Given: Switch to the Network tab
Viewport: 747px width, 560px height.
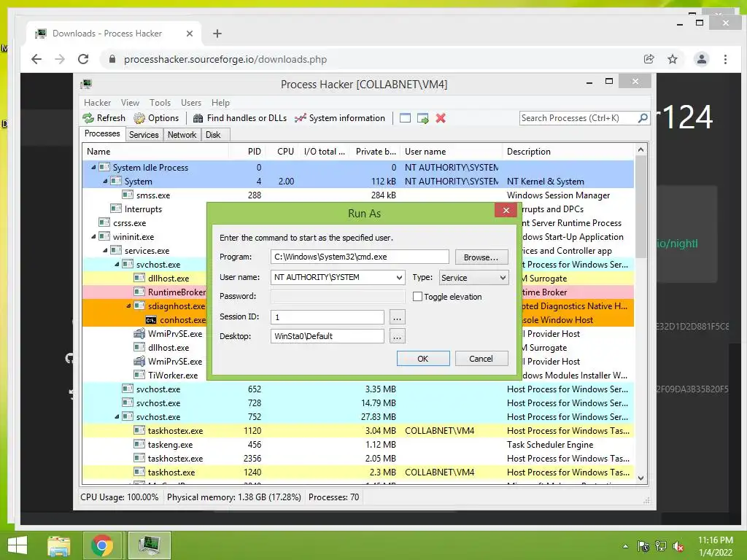Looking at the screenshot, I should [x=182, y=135].
